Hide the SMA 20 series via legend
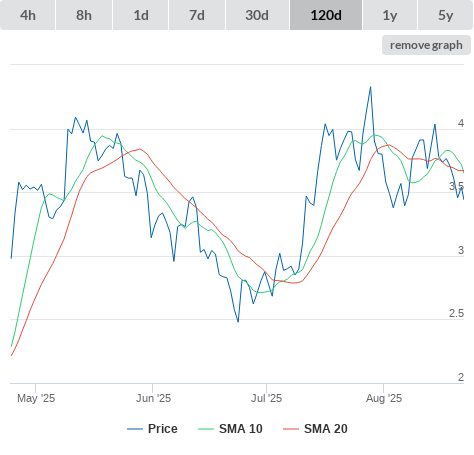The width and height of the screenshot is (474, 455). [315, 429]
